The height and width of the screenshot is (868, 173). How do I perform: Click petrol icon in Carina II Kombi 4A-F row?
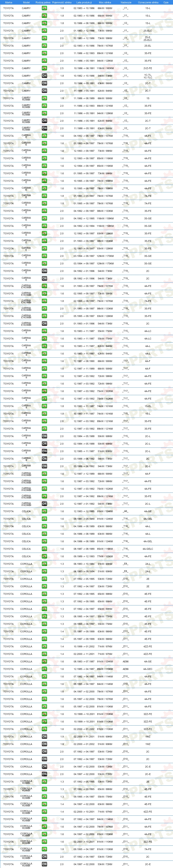(44, 474)
